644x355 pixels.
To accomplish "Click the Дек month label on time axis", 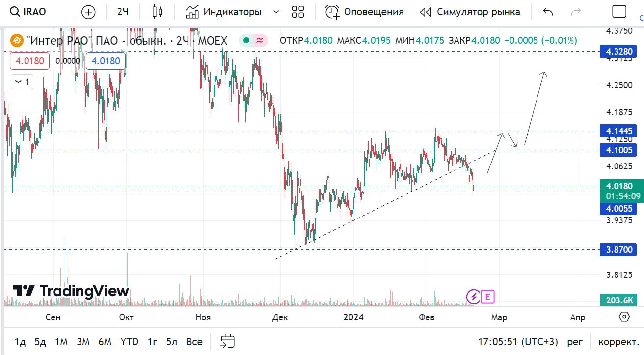I will [x=280, y=317].
